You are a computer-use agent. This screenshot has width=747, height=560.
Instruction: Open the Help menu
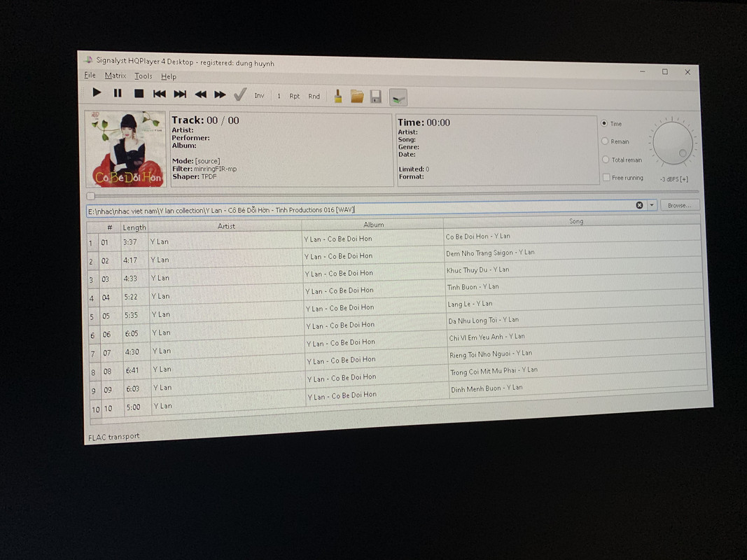coord(169,77)
